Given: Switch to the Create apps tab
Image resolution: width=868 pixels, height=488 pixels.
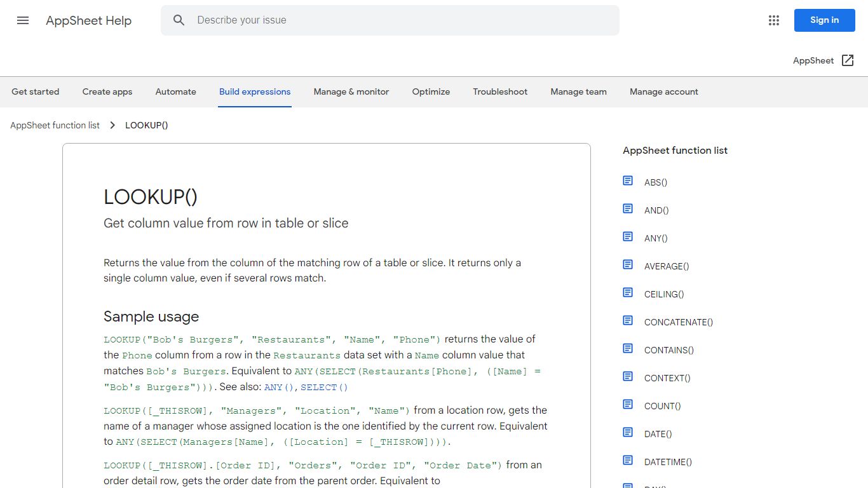Looking at the screenshot, I should pyautogui.click(x=107, y=91).
